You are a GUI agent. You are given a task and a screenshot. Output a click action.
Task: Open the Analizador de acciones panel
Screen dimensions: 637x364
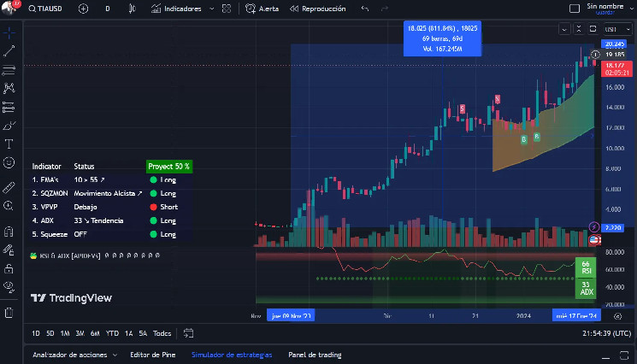coord(69,355)
